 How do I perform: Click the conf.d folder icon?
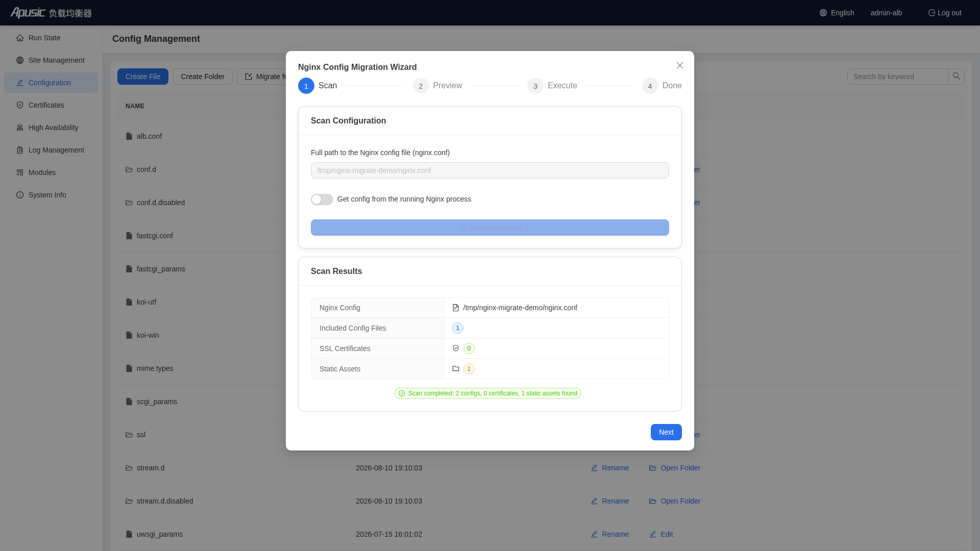click(129, 169)
